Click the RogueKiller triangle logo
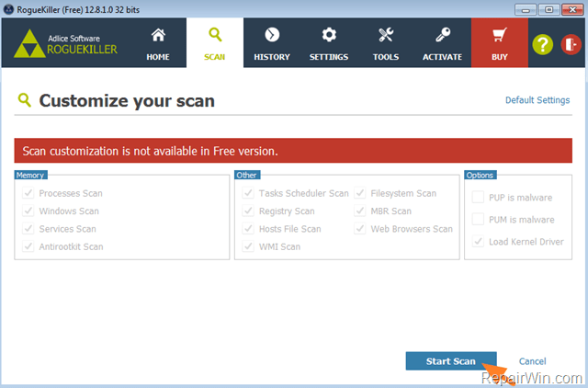 tap(29, 44)
